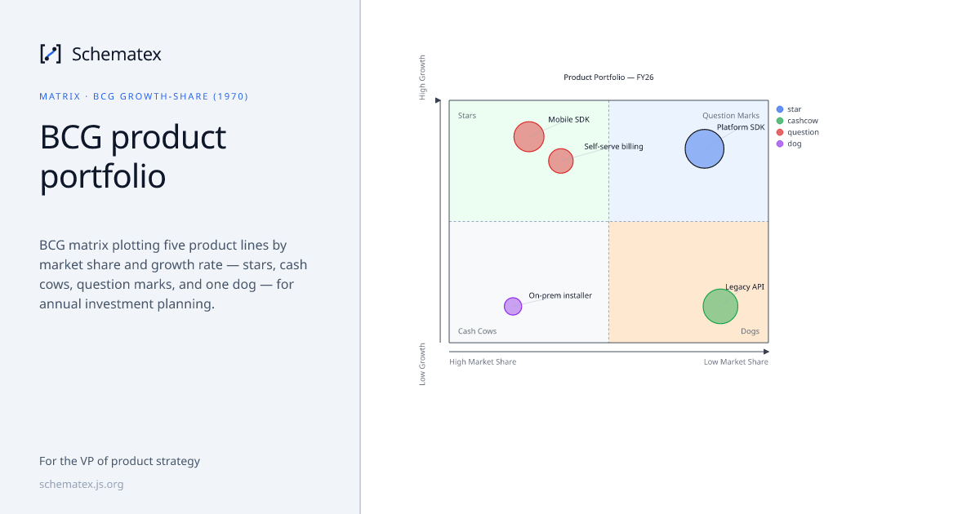Click the 'On-prem installer' data label
The width and height of the screenshot is (980, 514).
(x=560, y=295)
